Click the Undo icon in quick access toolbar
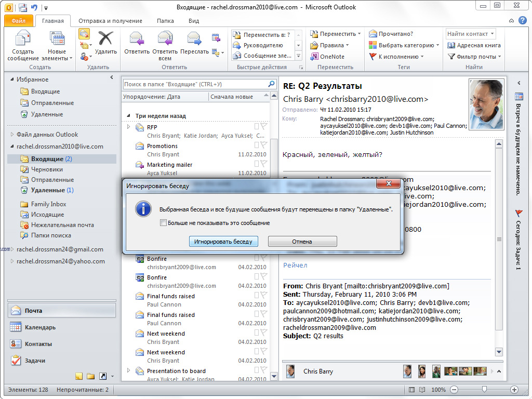Viewport: 532px width, 399px height. coord(34,7)
